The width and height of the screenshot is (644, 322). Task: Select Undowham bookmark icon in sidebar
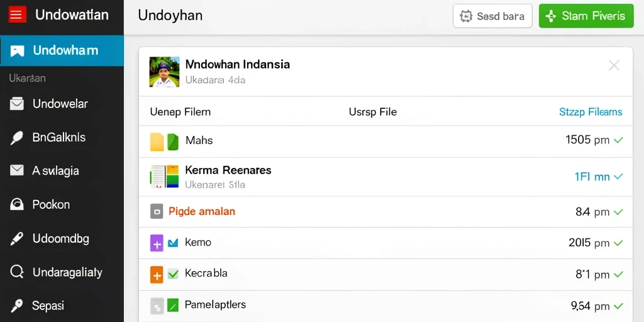17,51
